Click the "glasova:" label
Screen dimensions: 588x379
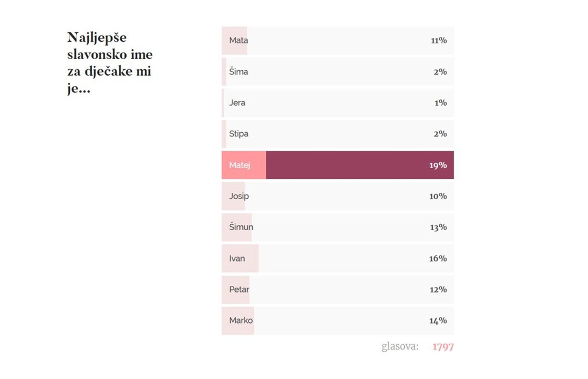pos(400,346)
